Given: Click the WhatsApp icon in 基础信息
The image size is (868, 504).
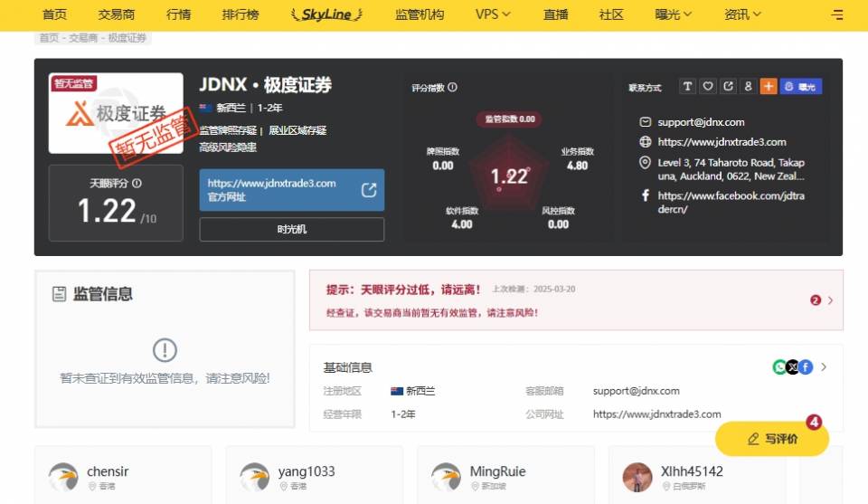Looking at the screenshot, I should (779, 366).
